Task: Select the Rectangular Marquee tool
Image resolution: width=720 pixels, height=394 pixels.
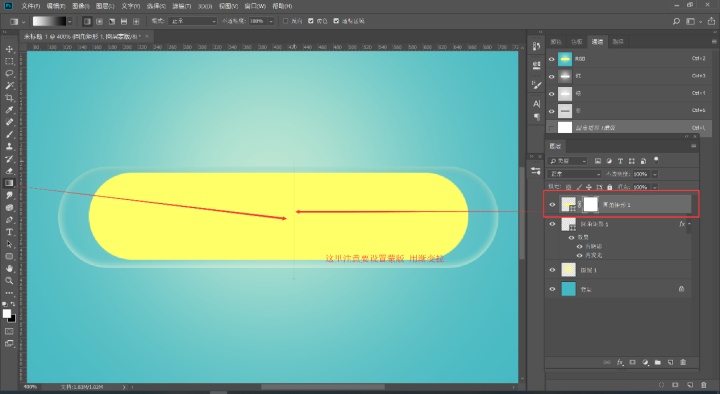Action: (x=9, y=62)
